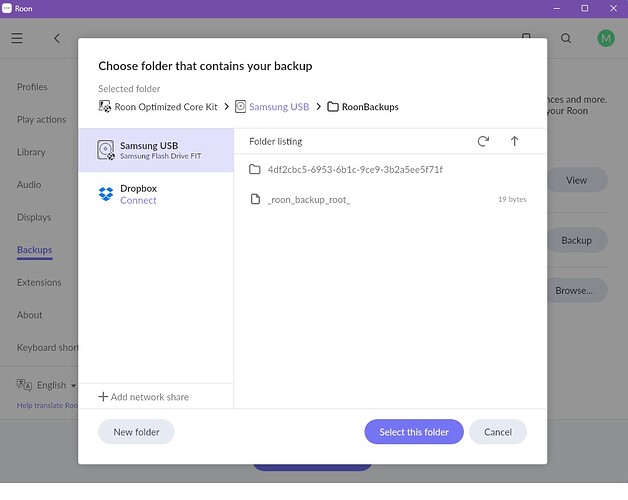Click the refresh folder listing icon
The image size is (628, 500).
pyautogui.click(x=483, y=142)
